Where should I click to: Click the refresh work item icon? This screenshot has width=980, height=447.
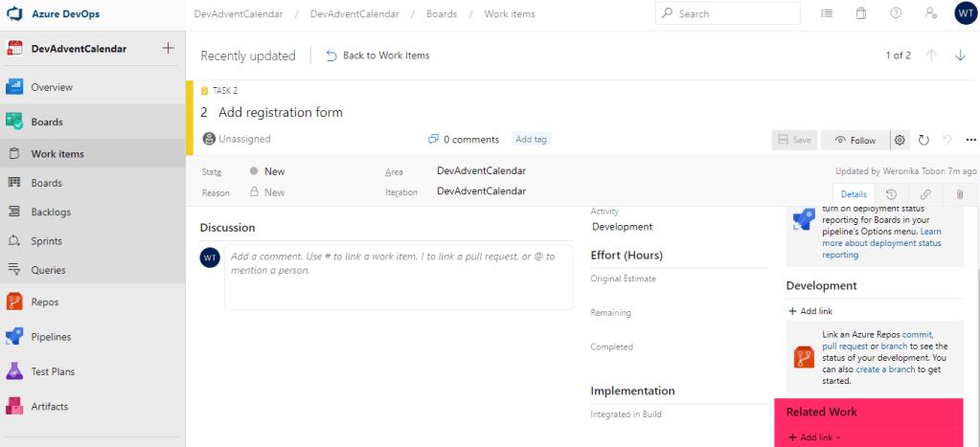click(923, 140)
